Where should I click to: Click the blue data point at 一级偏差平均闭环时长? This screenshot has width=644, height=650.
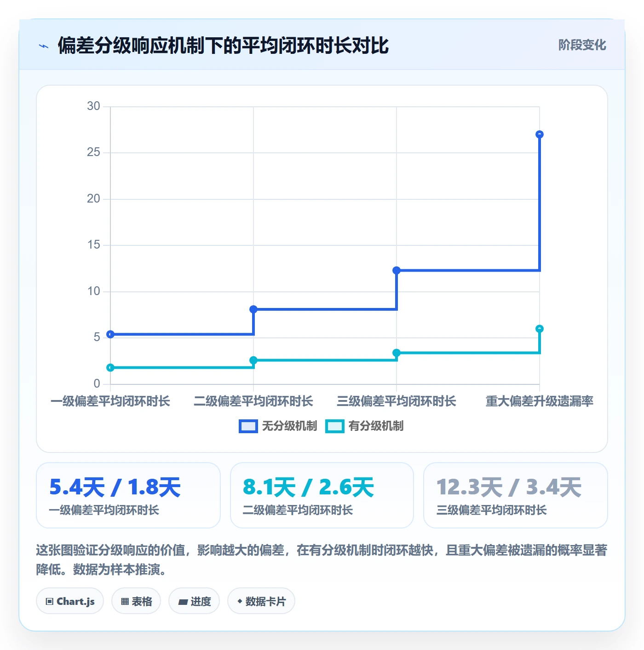coord(110,334)
